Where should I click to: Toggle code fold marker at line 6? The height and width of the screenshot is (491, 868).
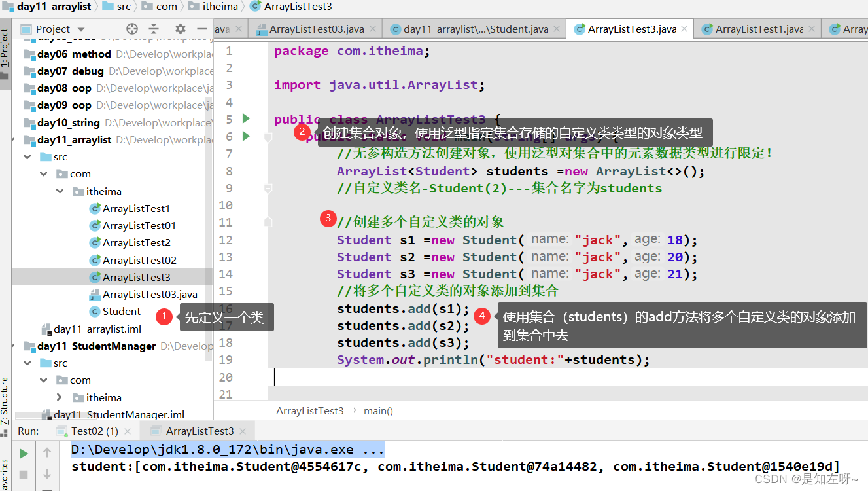tap(268, 137)
